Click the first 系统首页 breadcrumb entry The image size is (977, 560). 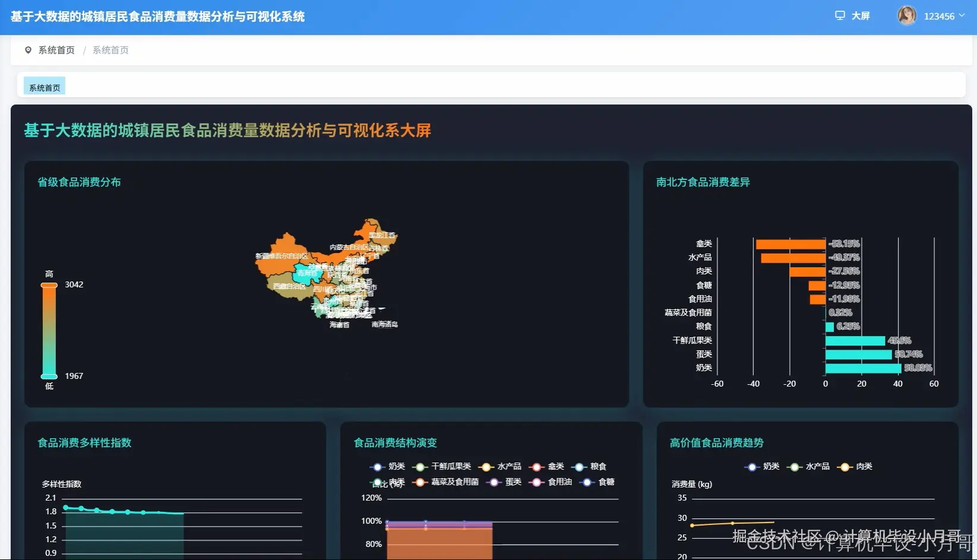55,50
